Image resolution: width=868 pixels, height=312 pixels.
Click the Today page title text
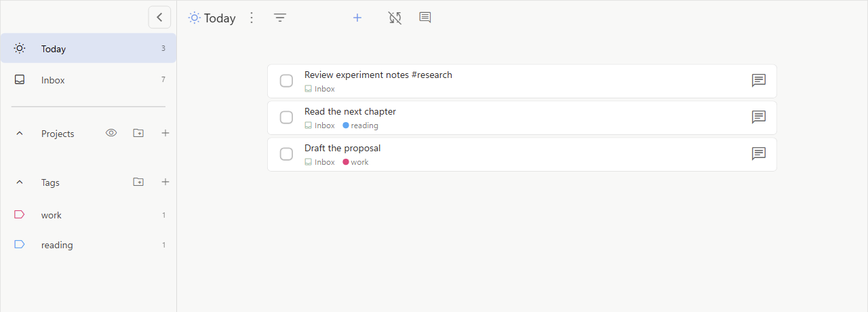220,18
